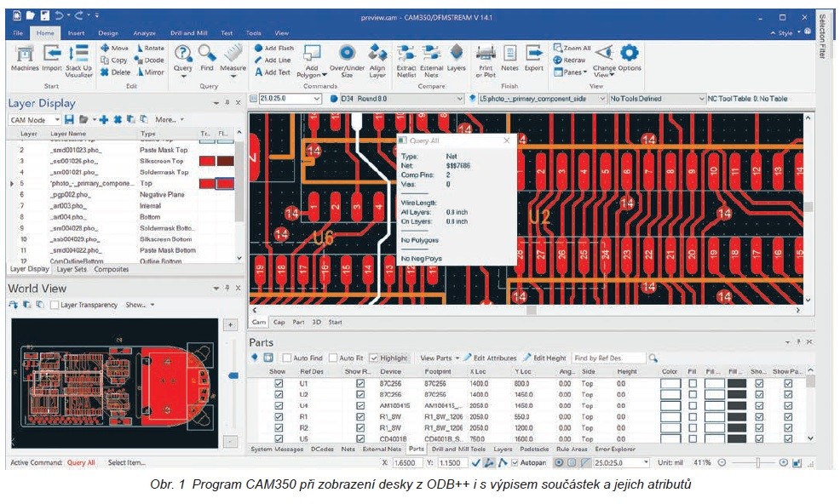Open the Insert ribbon tab
The width and height of the screenshot is (840, 504).
76,33
